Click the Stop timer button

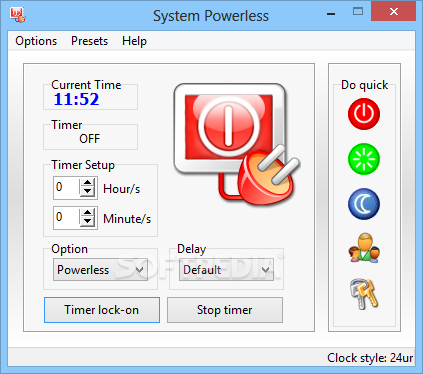pos(225,310)
